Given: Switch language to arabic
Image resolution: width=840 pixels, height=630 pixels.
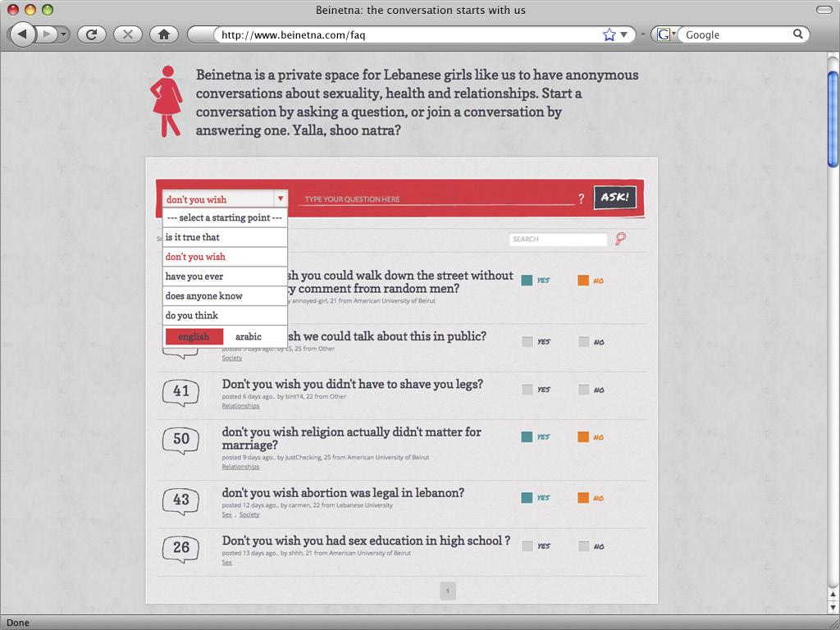Looking at the screenshot, I should pyautogui.click(x=249, y=336).
